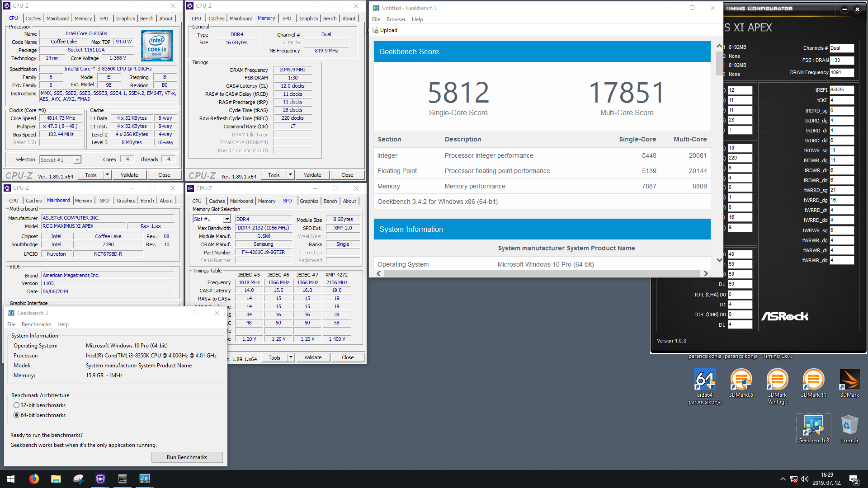This screenshot has height=488, width=868.
Task: Click the FSB : DRAM field 1:30
Action: point(841,60)
